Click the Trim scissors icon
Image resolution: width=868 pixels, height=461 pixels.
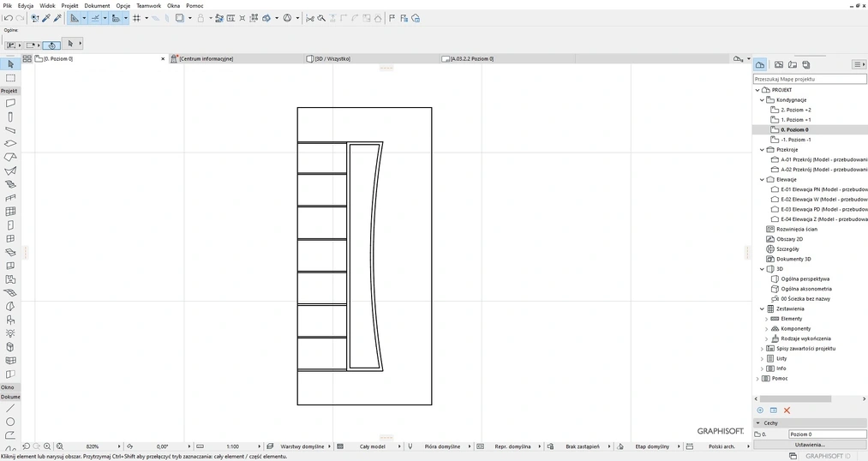pyautogui.click(x=310, y=18)
